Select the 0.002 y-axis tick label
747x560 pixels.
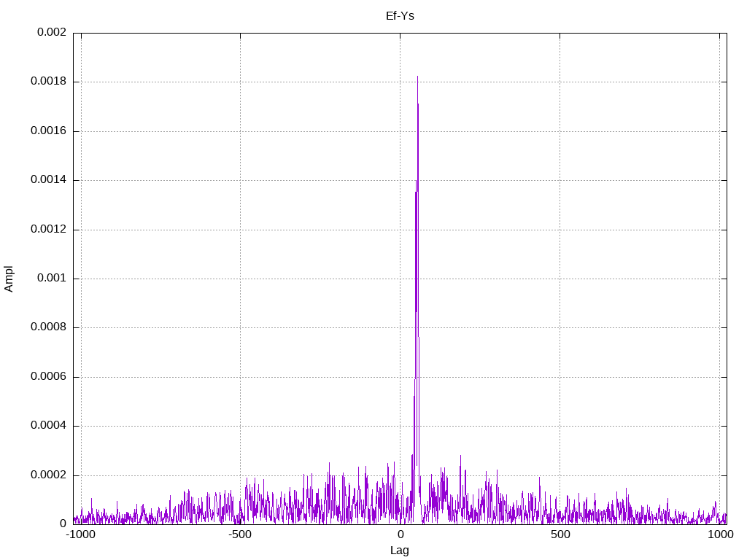coord(51,33)
